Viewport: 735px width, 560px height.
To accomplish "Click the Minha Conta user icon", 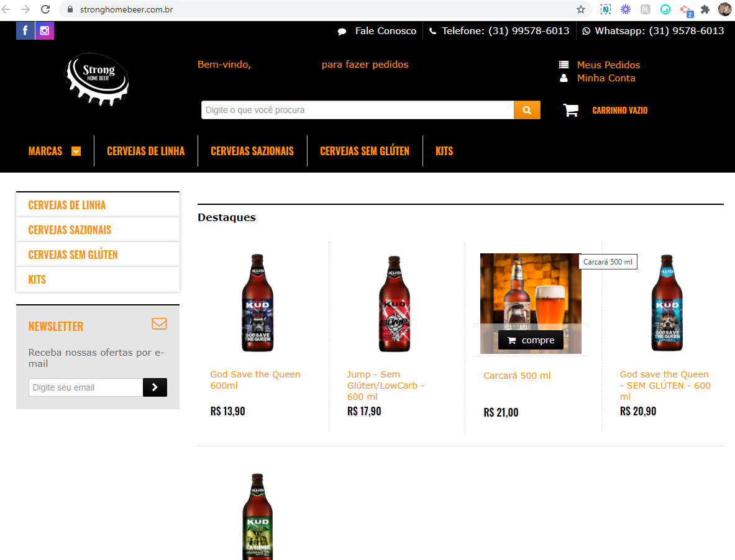I will click(x=564, y=78).
